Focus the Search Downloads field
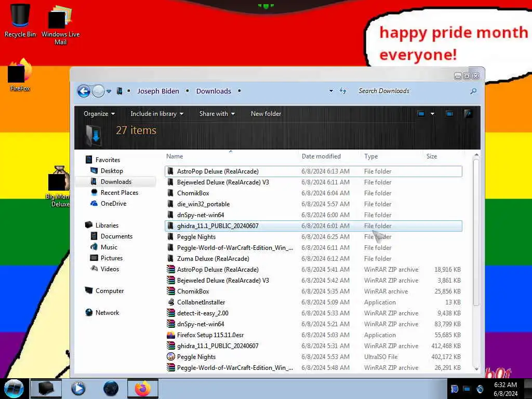Image resolution: width=532 pixels, height=399 pixels. click(x=412, y=91)
